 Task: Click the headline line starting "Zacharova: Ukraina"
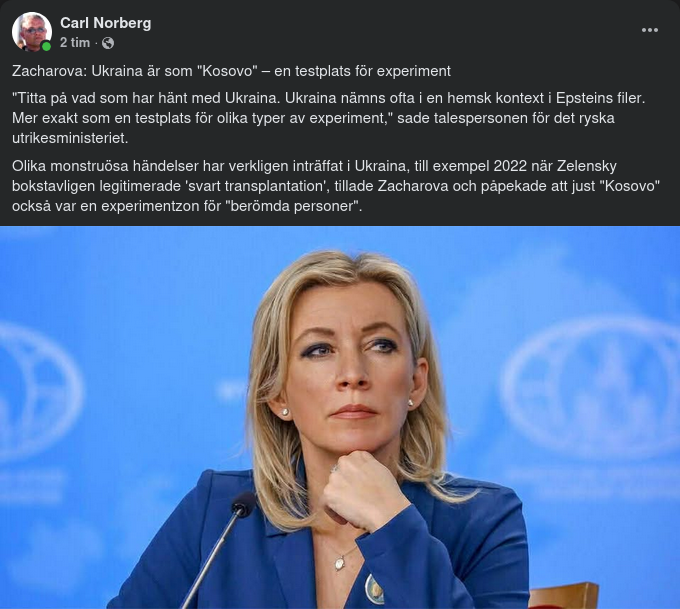point(231,71)
